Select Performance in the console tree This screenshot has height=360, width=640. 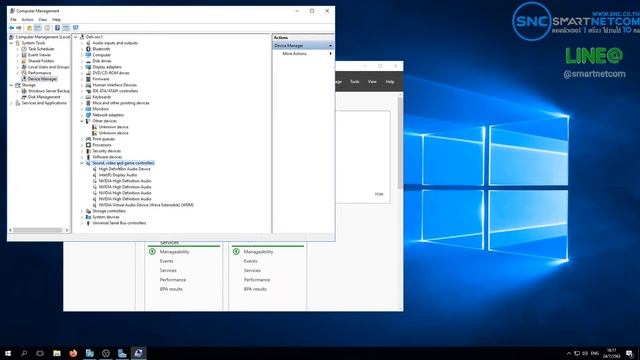tap(40, 73)
